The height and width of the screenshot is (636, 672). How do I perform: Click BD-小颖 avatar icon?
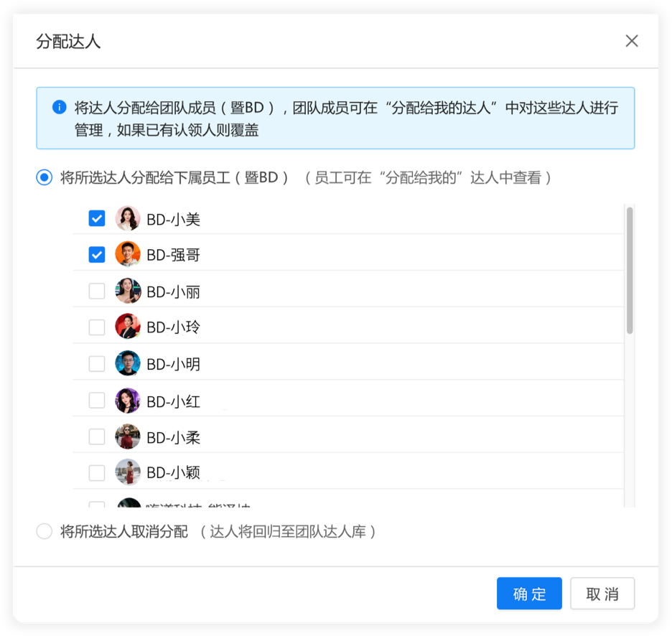[128, 472]
